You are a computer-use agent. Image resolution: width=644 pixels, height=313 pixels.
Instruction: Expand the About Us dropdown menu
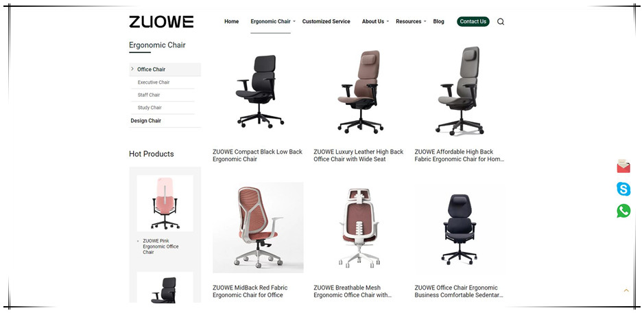click(x=387, y=21)
